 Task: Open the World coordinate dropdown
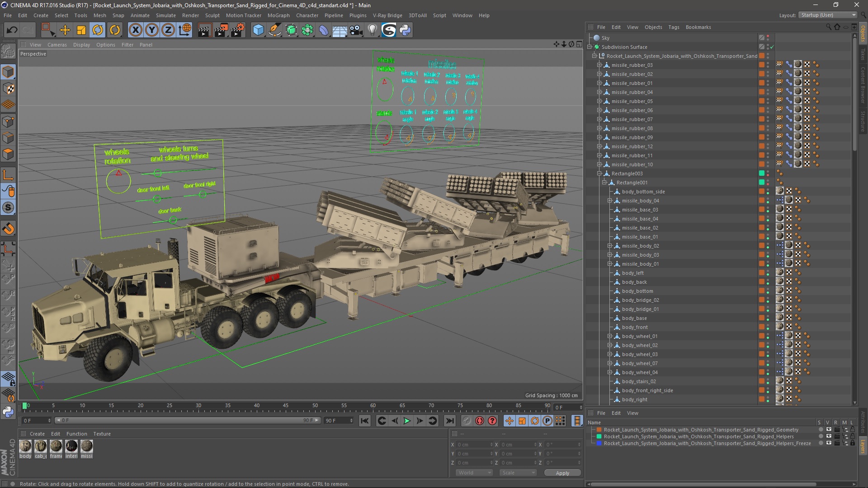click(474, 473)
